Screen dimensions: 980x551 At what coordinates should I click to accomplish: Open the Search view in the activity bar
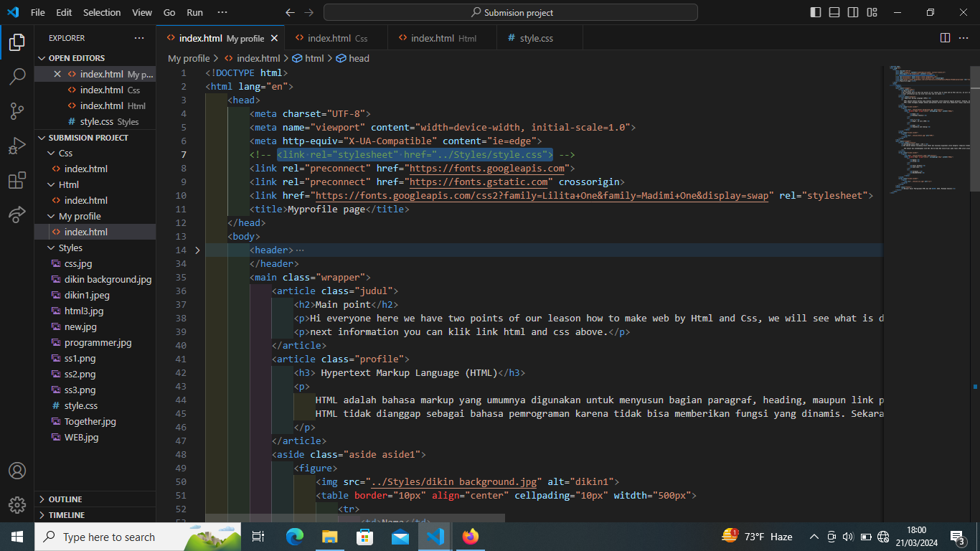click(17, 77)
